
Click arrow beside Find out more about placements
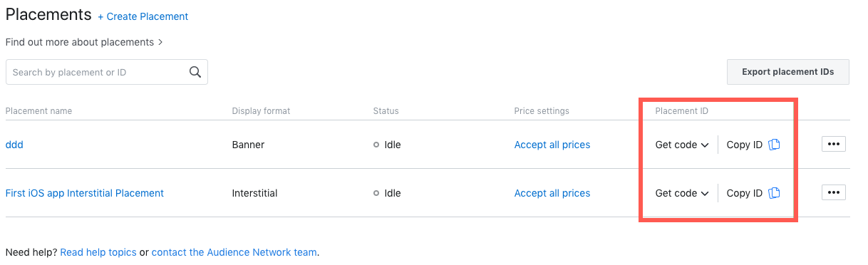[x=160, y=42]
